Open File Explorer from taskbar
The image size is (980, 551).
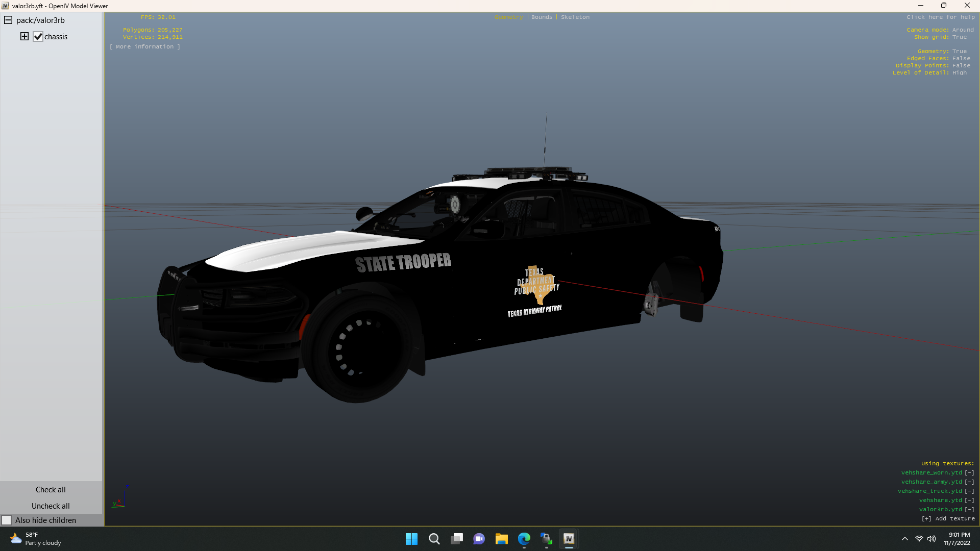coord(501,539)
